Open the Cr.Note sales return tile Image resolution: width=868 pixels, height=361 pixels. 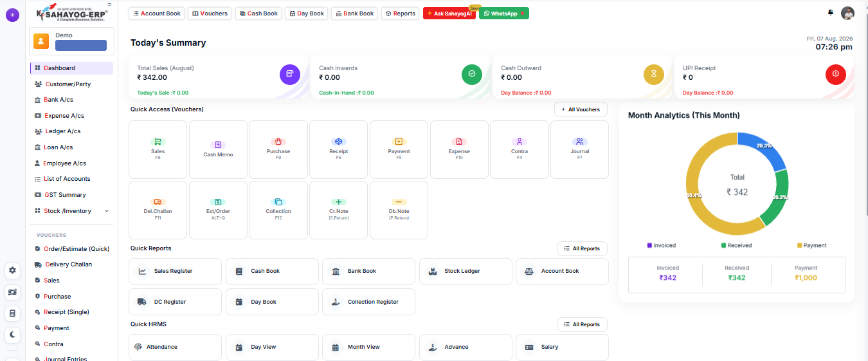click(x=338, y=210)
